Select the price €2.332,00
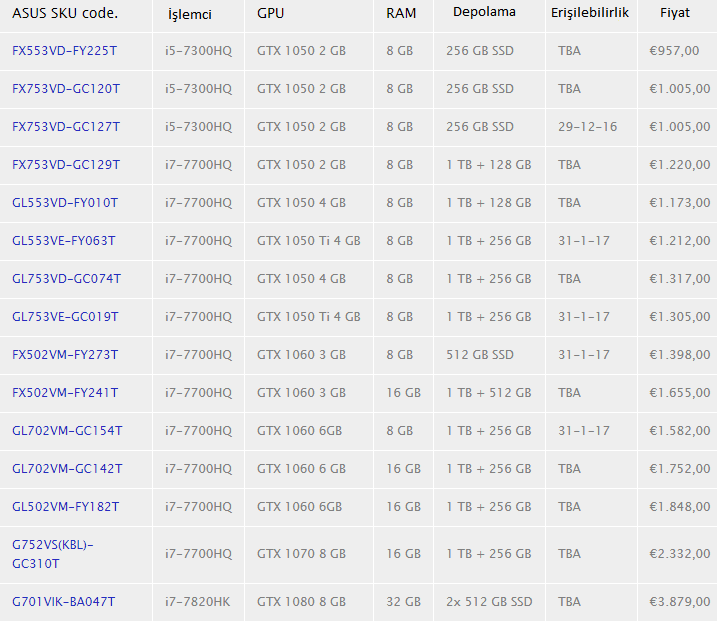717x621 pixels. pyautogui.click(x=680, y=554)
